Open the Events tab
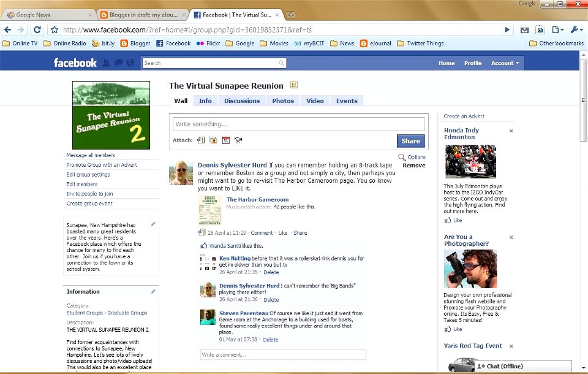 point(347,101)
